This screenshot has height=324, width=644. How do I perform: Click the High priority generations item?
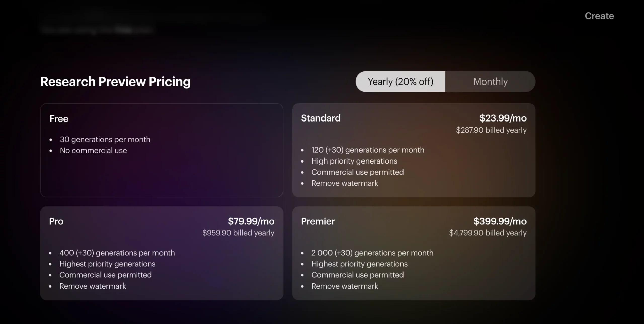[x=354, y=161]
